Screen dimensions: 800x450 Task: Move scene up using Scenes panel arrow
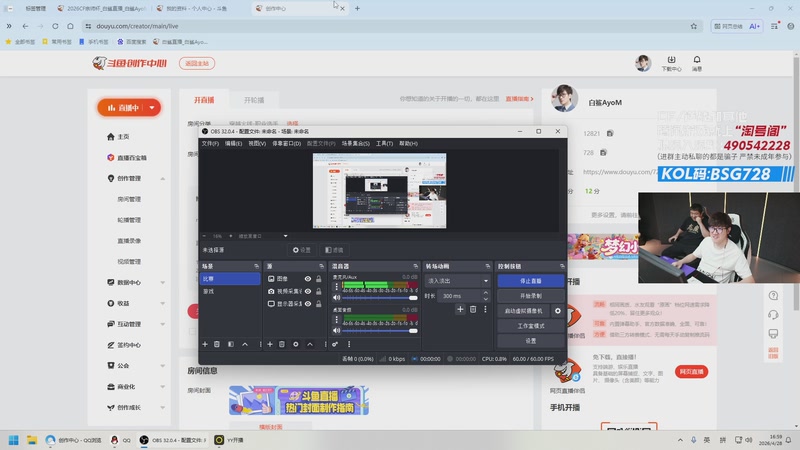245,344
